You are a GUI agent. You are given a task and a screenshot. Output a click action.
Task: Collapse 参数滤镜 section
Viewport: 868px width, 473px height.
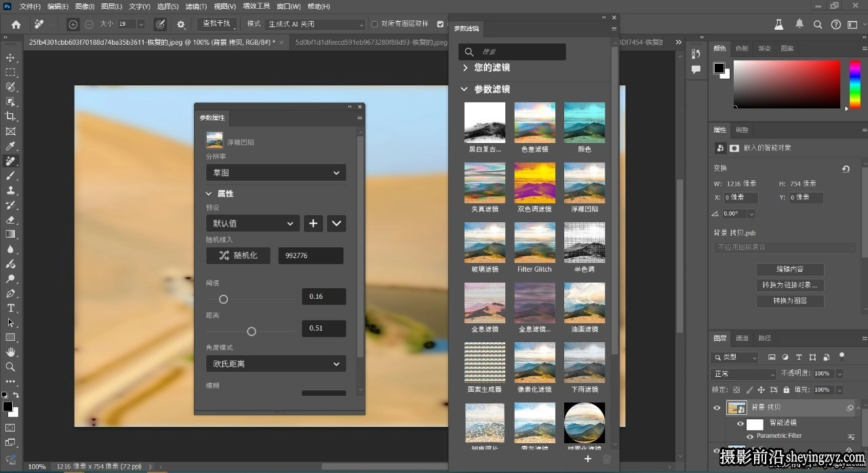tap(465, 89)
